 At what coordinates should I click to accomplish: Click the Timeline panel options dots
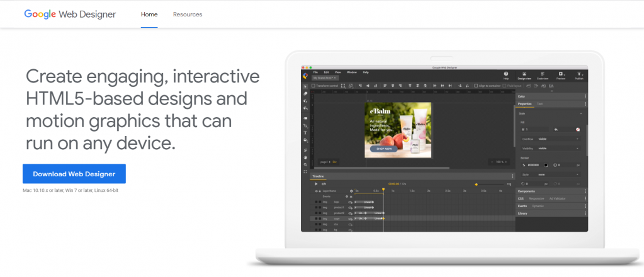[x=512, y=176]
